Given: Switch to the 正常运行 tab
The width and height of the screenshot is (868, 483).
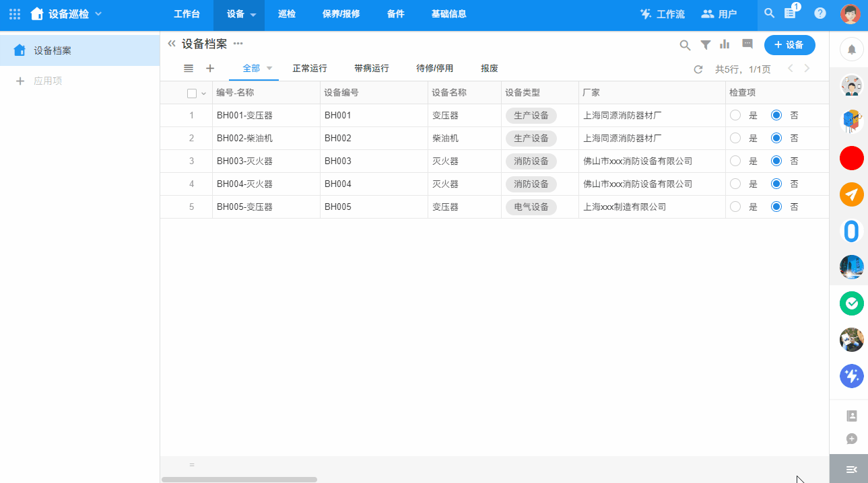Looking at the screenshot, I should (310, 69).
